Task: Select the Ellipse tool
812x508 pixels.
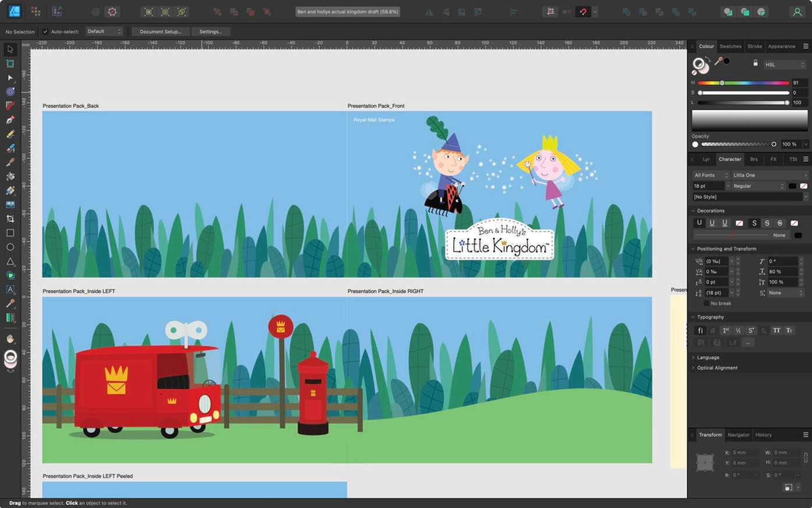Action: pyautogui.click(x=10, y=247)
